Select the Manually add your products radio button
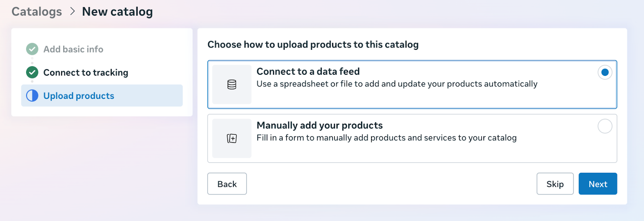 [x=605, y=126]
